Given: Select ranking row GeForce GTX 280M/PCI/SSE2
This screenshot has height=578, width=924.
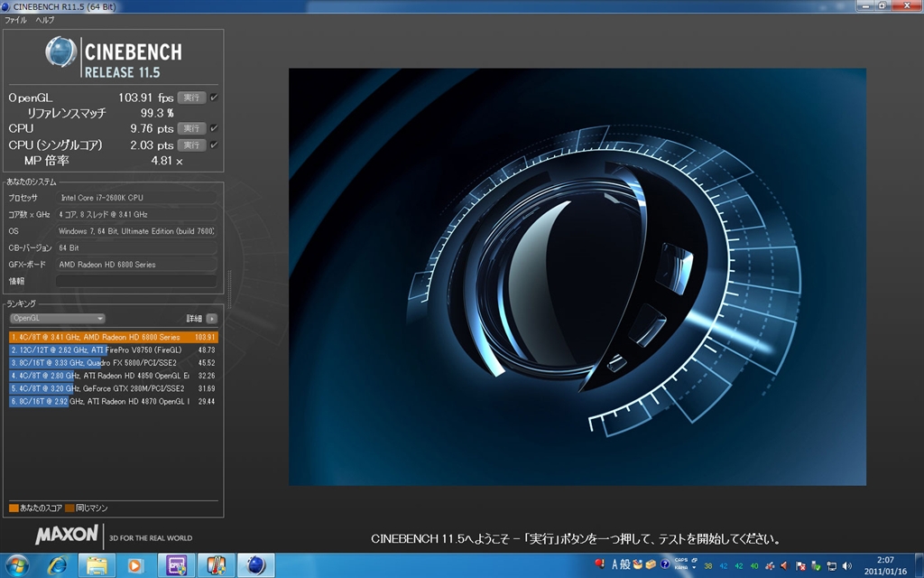Looking at the screenshot, I should click(x=113, y=388).
